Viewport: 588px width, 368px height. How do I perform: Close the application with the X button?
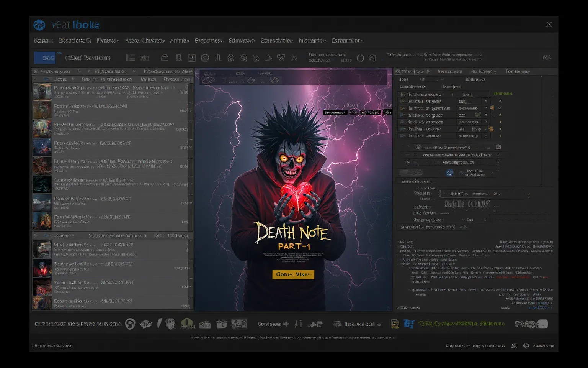click(549, 25)
